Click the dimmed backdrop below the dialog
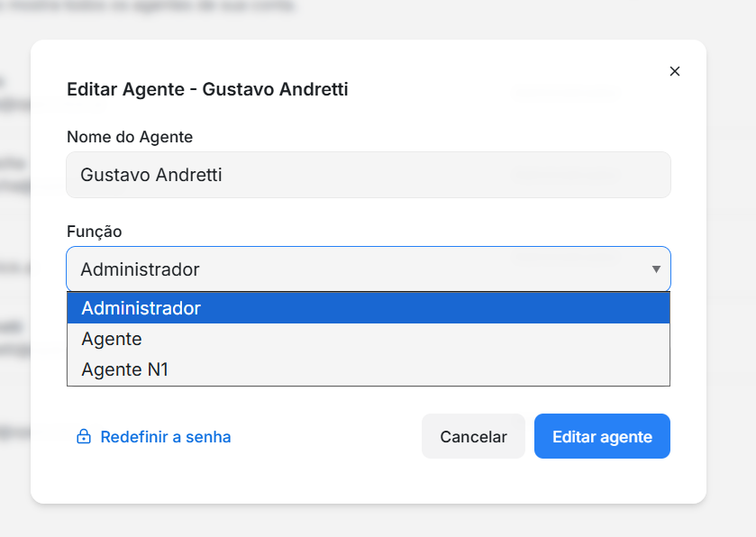The width and height of the screenshot is (756, 537). (x=378, y=522)
